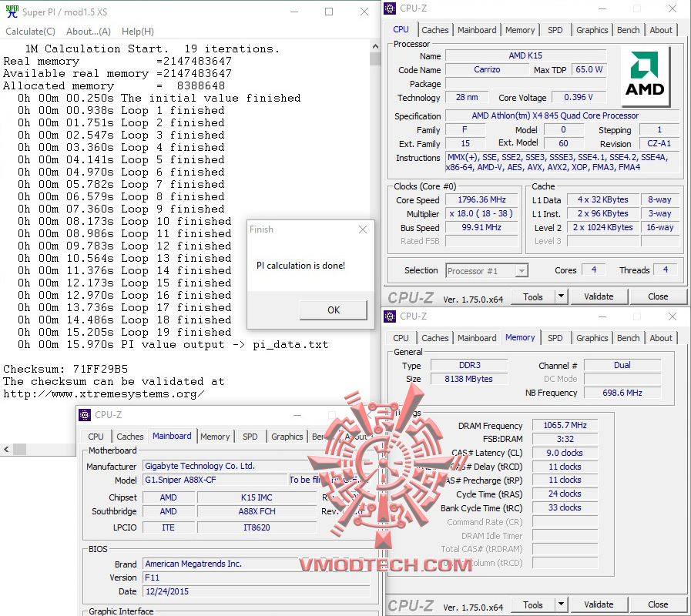This screenshot has height=616, width=691.
Task: Click the BIOS Version value F11
Action: tap(256, 577)
